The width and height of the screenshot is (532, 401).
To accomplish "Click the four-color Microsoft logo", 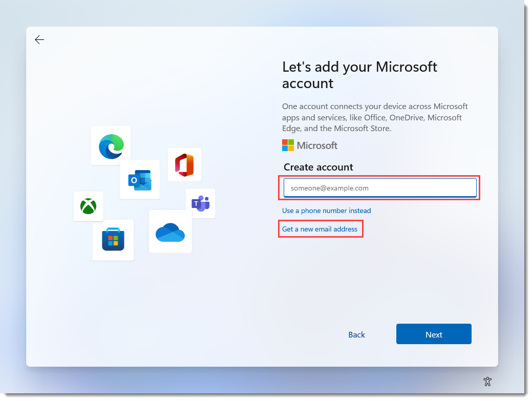I will point(287,145).
